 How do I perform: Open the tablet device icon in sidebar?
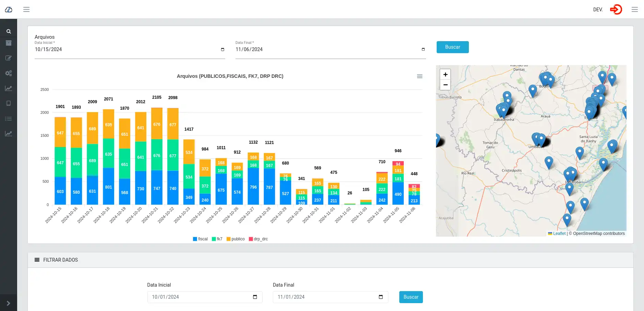[9, 103]
